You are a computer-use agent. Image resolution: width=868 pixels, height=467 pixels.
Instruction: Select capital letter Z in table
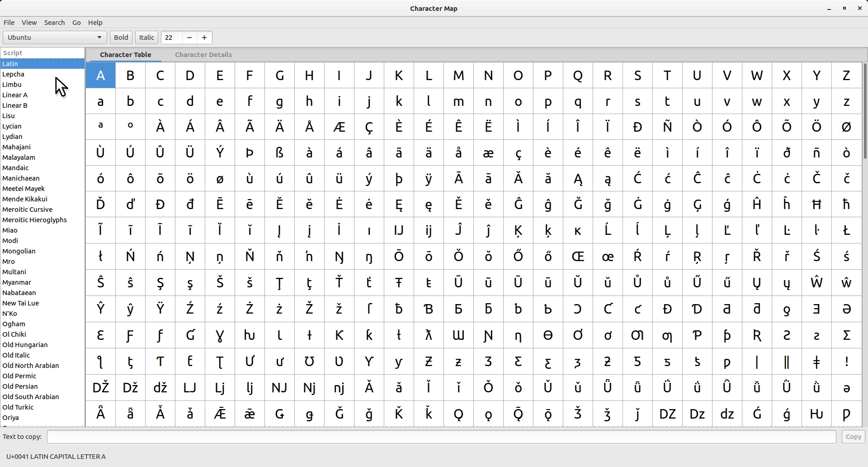[846, 76]
